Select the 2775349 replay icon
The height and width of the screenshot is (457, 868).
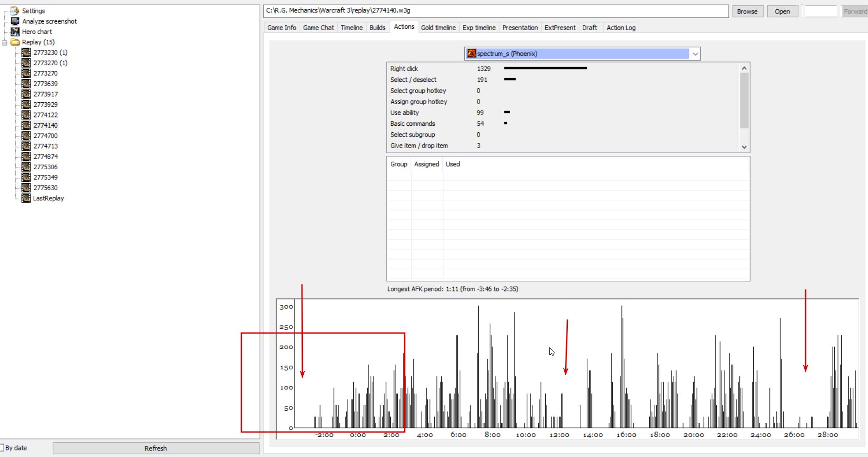(26, 177)
